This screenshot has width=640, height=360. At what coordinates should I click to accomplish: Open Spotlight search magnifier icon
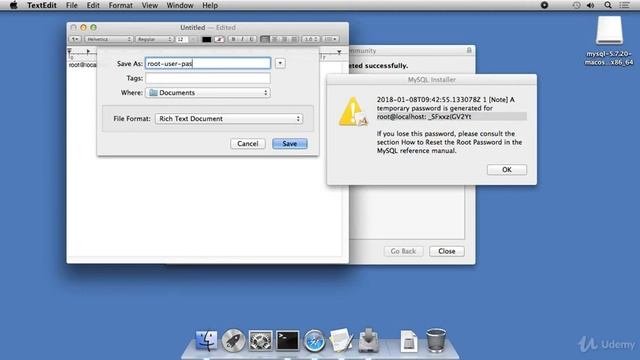(608, 5)
